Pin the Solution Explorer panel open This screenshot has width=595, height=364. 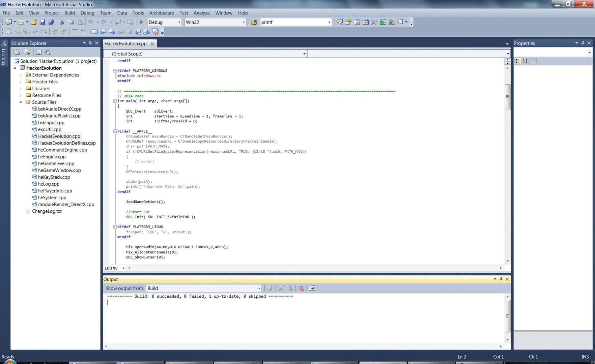point(90,43)
